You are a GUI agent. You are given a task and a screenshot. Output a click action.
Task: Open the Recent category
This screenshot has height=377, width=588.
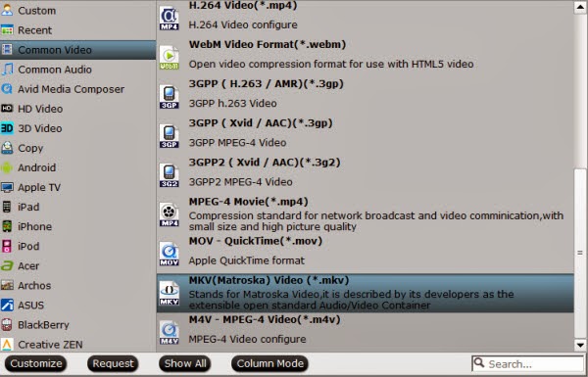pyautogui.click(x=77, y=30)
